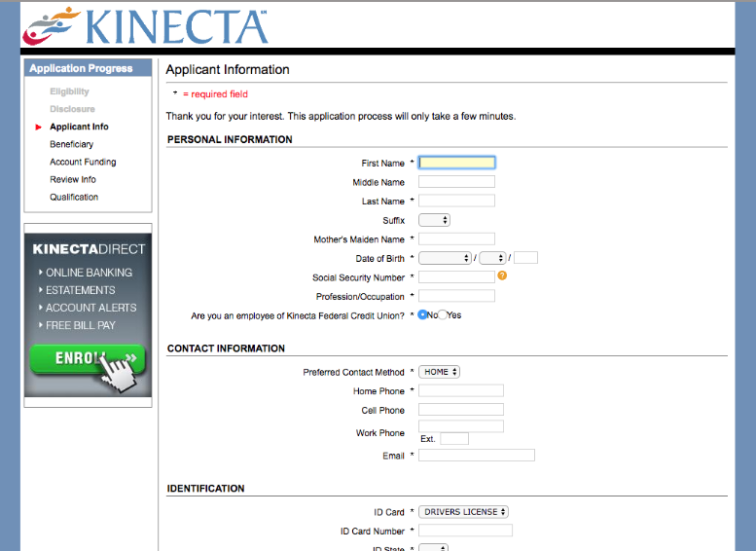The image size is (756, 551).
Task: Click the PERSONAL INFORMATION section heading
Action: click(230, 139)
